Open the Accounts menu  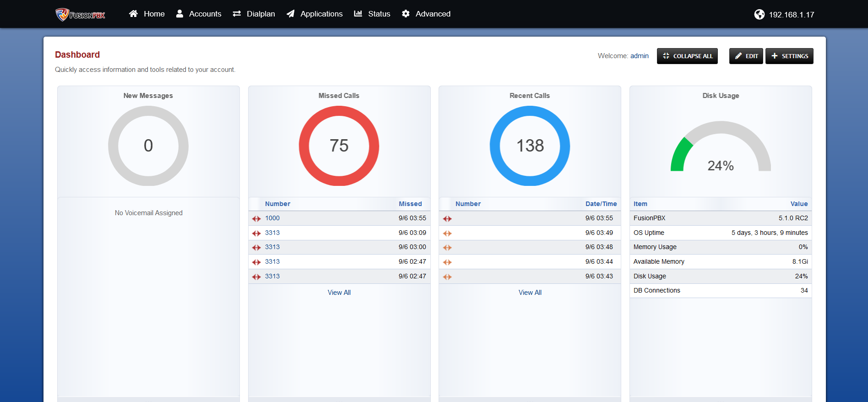pyautogui.click(x=205, y=14)
